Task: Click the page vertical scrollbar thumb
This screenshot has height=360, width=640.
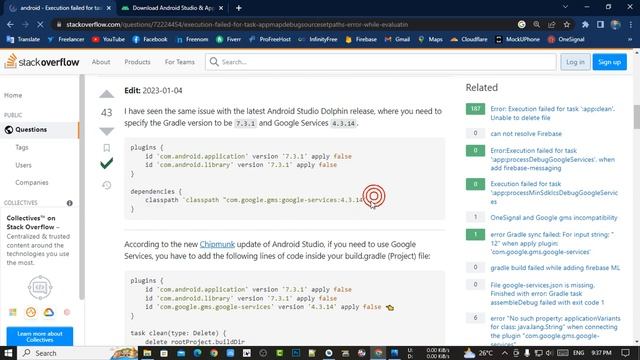Action: pos(636,117)
